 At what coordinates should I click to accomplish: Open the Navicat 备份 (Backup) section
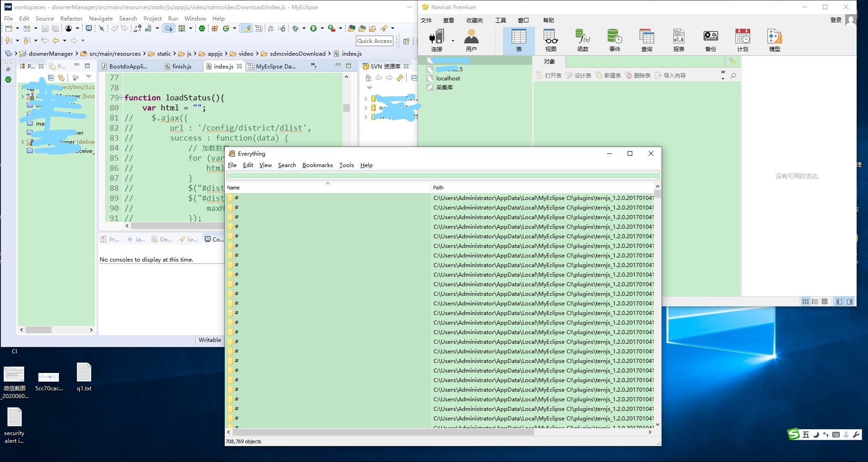[711, 40]
